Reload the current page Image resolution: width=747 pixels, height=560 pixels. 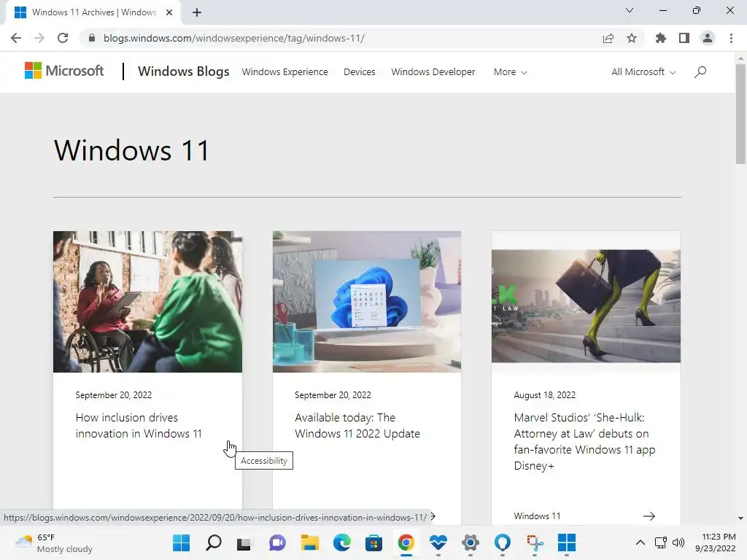pyautogui.click(x=63, y=38)
